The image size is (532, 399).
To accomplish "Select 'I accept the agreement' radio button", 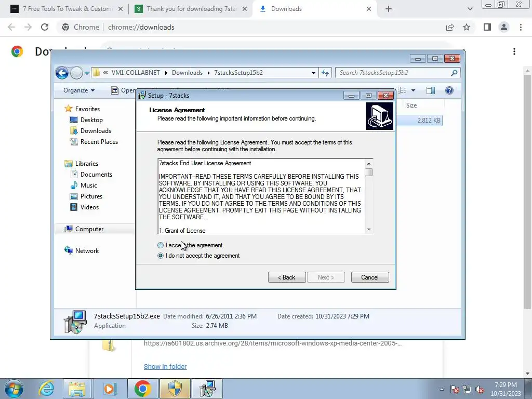I will tap(161, 245).
